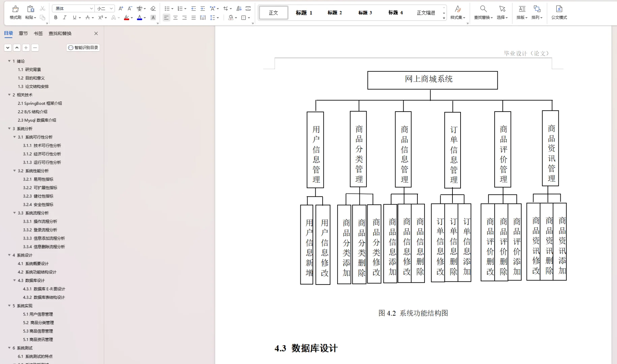This screenshot has width=617, height=364.
Task: Click the 智能识别目录 button
Action: pyautogui.click(x=83, y=48)
